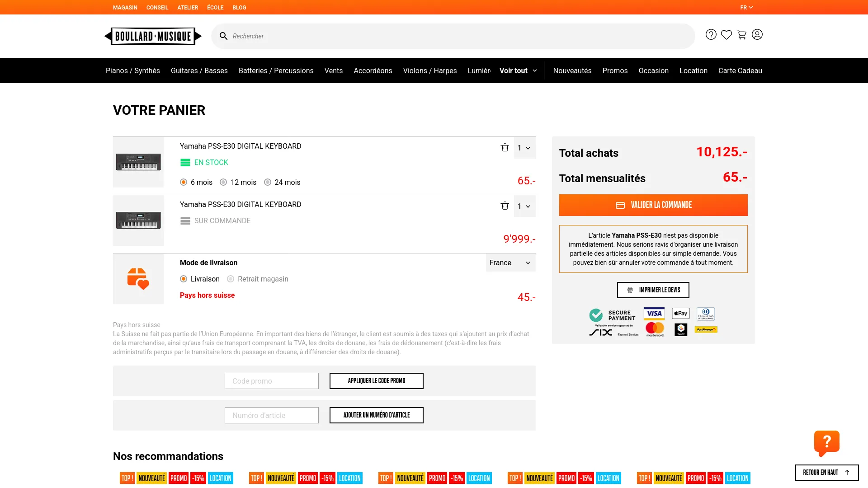Choose the Livraison delivery mode
868x488 pixels.
184,279
